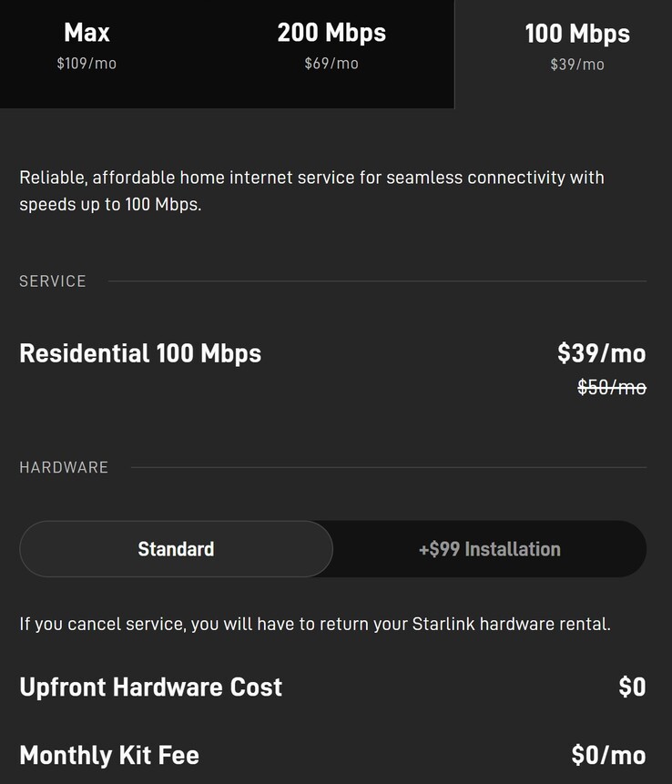Image resolution: width=672 pixels, height=784 pixels.
Task: Select the Max $109/mo pricing label
Action: click(x=87, y=64)
